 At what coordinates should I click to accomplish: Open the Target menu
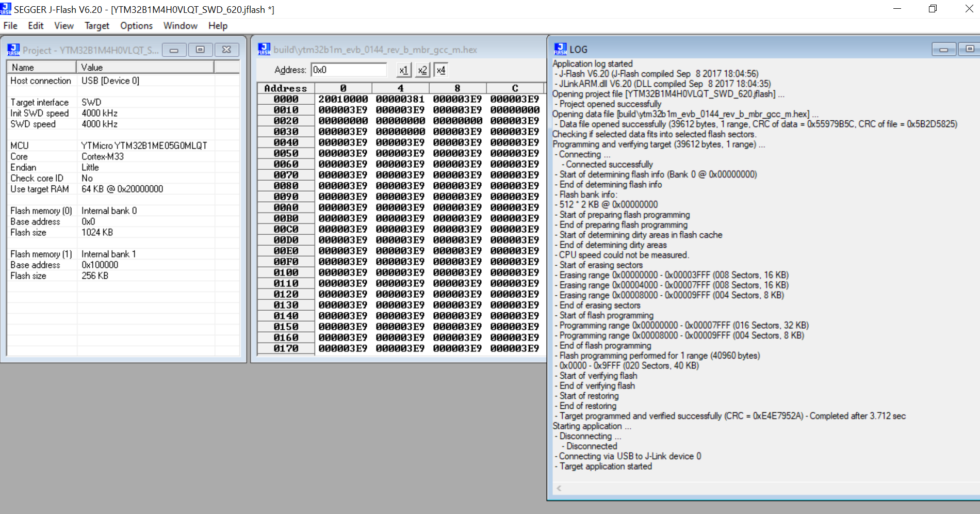(x=97, y=26)
